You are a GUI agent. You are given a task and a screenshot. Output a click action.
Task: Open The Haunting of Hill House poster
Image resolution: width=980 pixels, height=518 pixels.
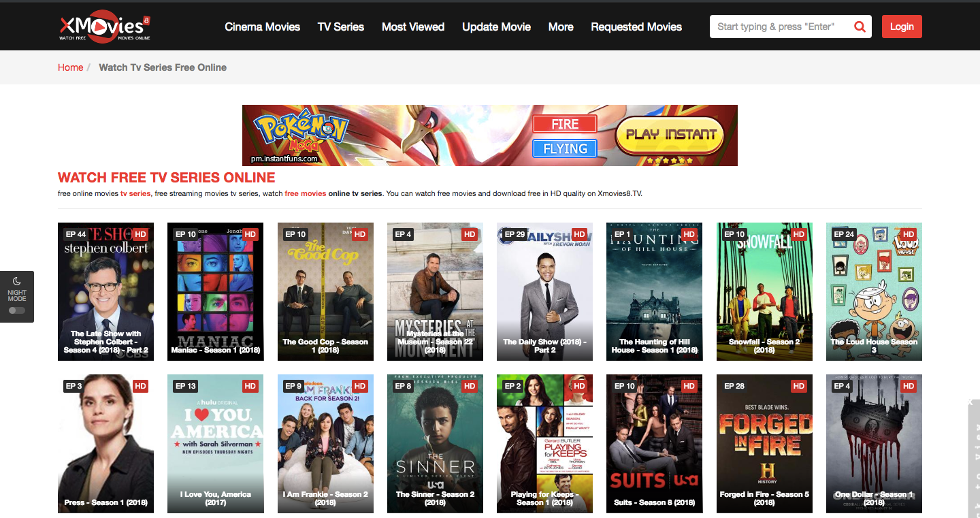point(654,293)
